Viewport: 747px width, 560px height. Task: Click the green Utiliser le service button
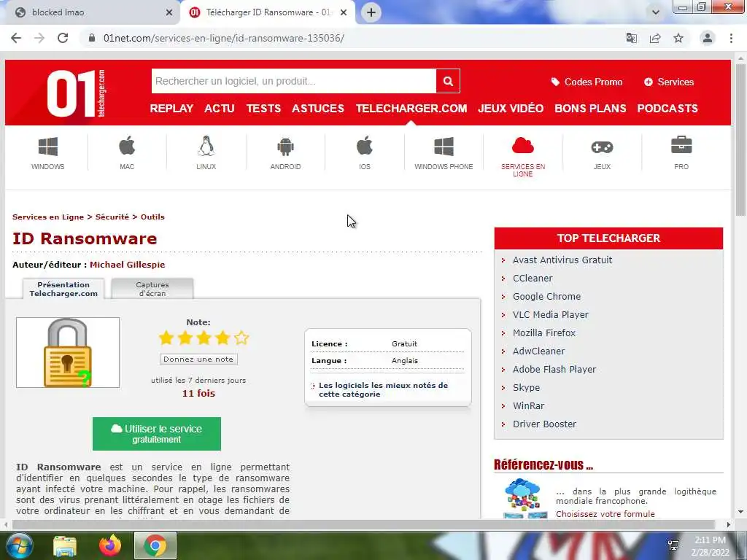tap(157, 434)
